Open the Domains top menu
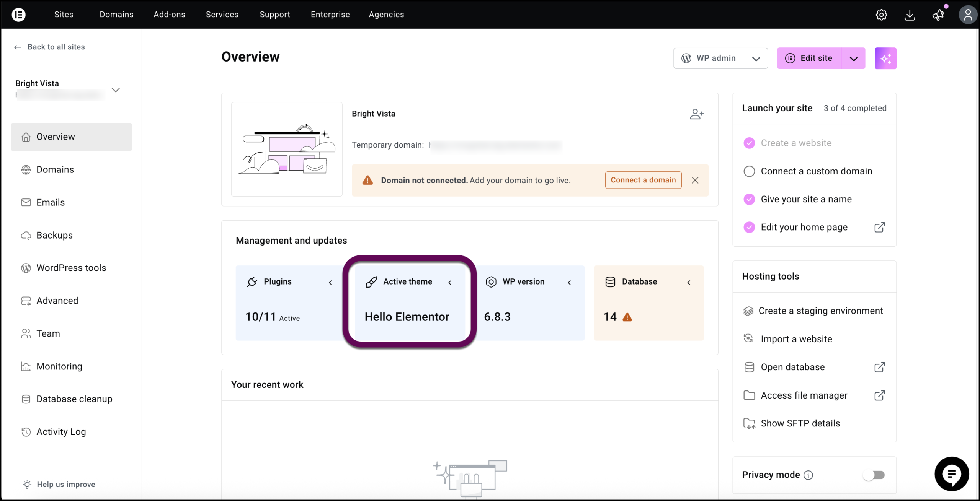This screenshot has width=980, height=501. tap(116, 15)
